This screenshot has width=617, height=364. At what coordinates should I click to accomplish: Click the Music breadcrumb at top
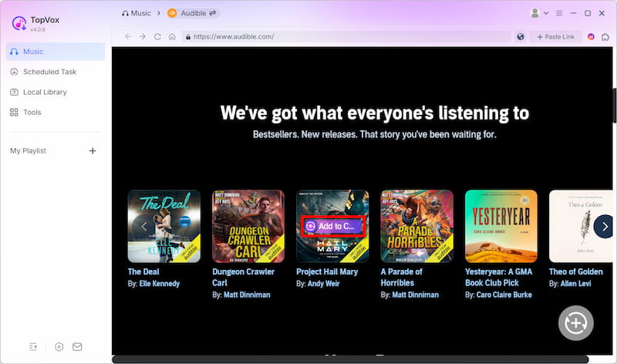(x=137, y=13)
